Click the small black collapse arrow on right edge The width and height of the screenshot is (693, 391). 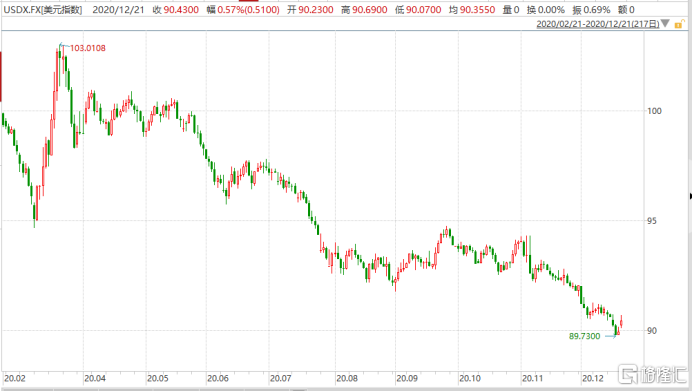coord(690,196)
